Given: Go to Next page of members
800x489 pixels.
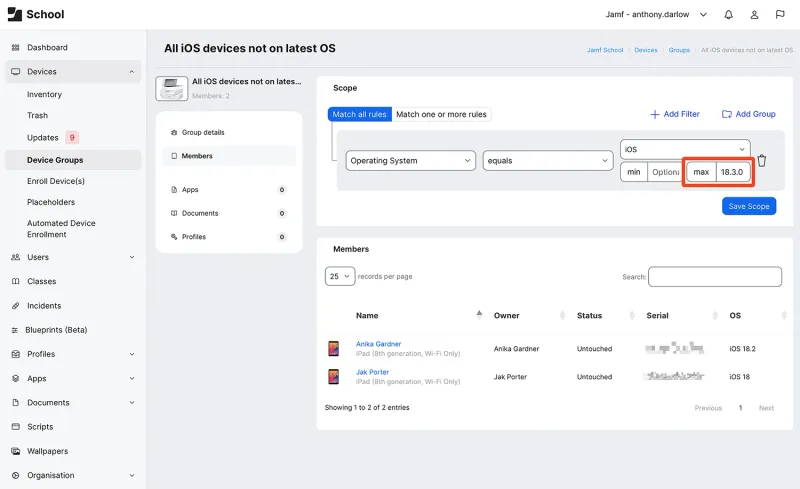Looking at the screenshot, I should tap(766, 408).
